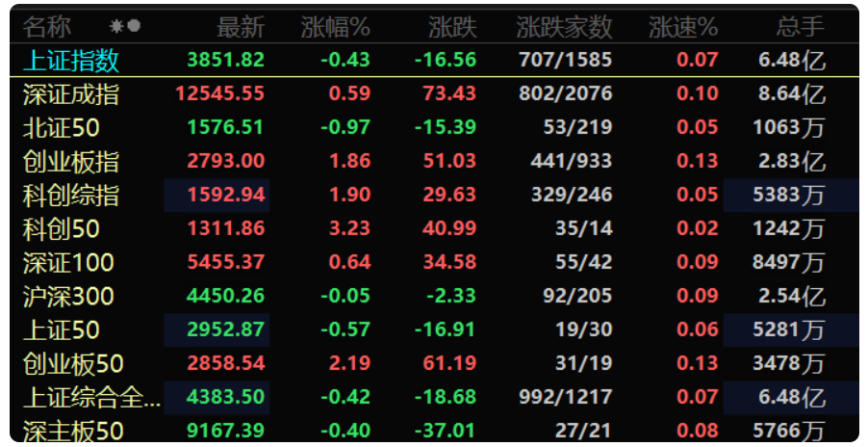Open the 创业板指 index entry
Image resolution: width=868 pixels, height=447 pixels.
(x=434, y=161)
